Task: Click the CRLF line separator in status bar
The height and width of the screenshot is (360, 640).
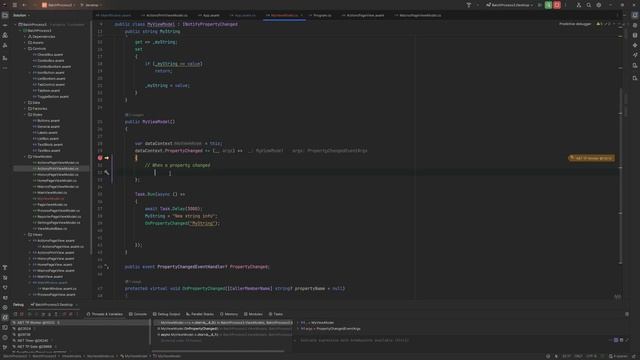Action: pyautogui.click(x=578, y=356)
